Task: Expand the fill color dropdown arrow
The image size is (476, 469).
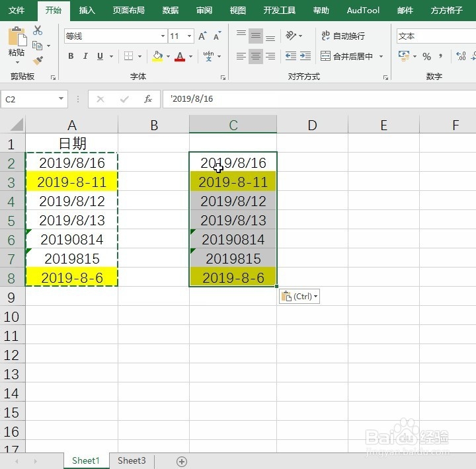Action: coord(168,56)
